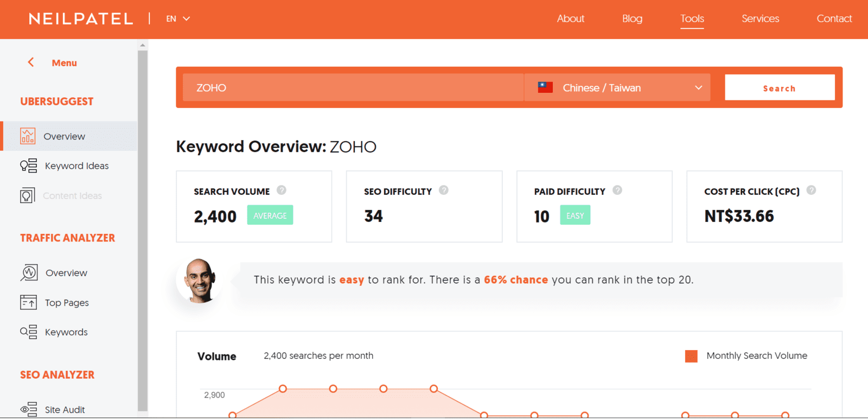The height and width of the screenshot is (419, 868).
Task: Click the Keywords sidebar icon
Action: [28, 332]
